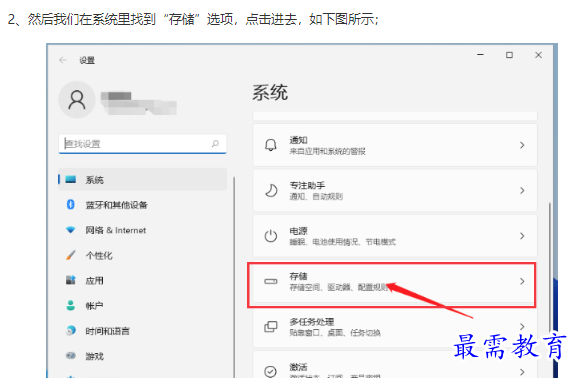Focus the 查找设置 search box
The image size is (575, 378).
click(x=142, y=144)
